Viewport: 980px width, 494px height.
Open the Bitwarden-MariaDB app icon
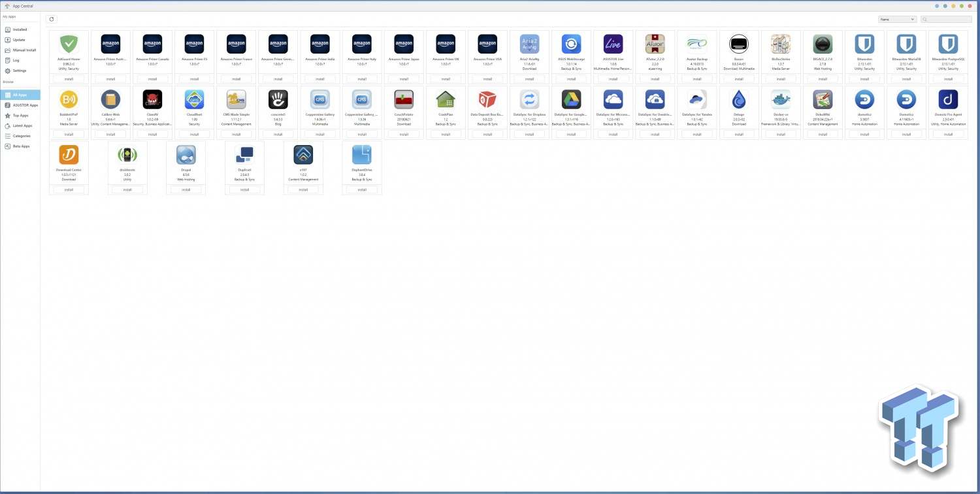906,44
